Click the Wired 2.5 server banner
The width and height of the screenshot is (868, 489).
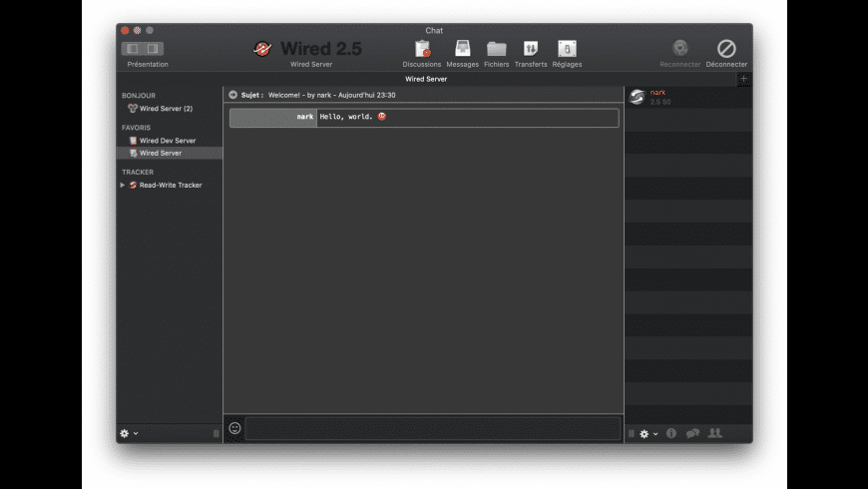[x=307, y=49]
